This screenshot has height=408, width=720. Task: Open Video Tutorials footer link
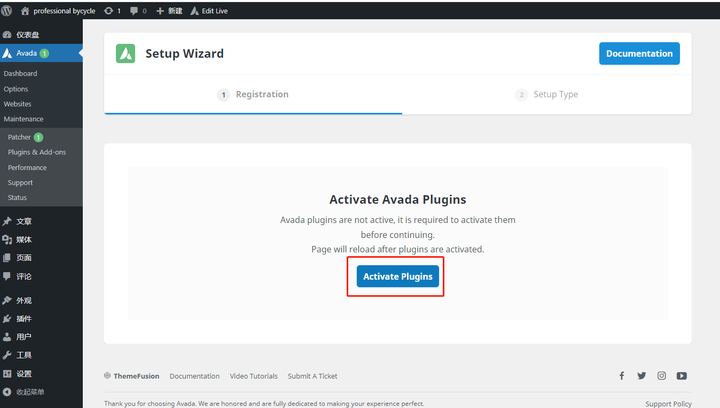[x=253, y=376]
